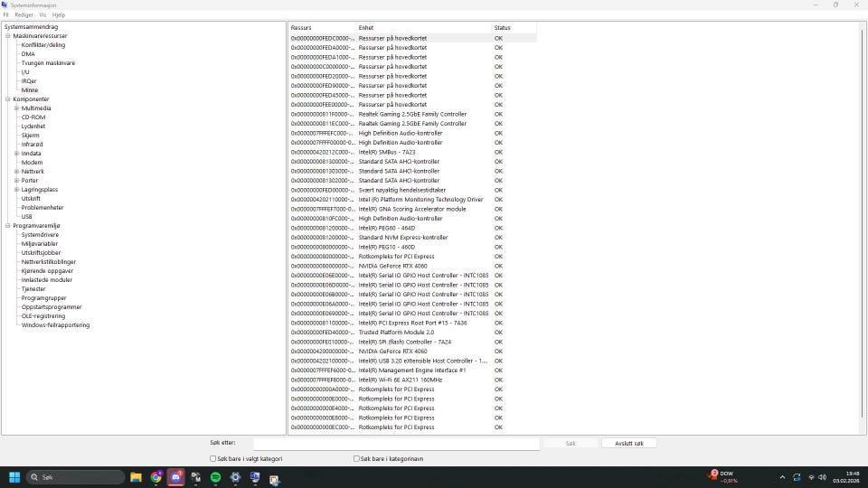Select the Lydenhet tree item
Viewport: 868px width, 488px height.
click(x=33, y=127)
